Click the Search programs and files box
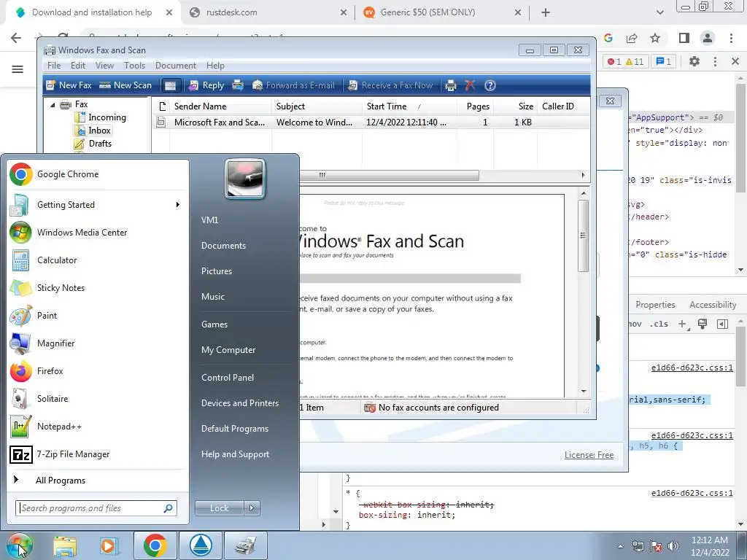 [96, 508]
